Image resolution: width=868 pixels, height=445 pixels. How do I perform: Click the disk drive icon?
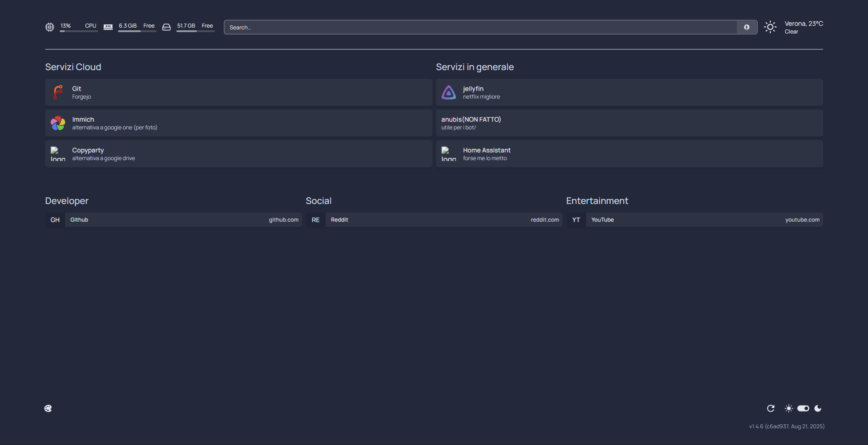pyautogui.click(x=166, y=27)
